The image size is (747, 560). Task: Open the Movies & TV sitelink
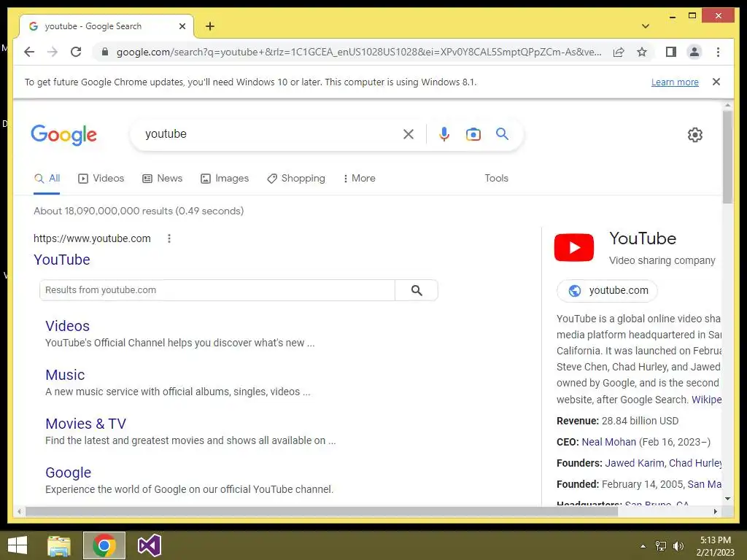pos(86,424)
